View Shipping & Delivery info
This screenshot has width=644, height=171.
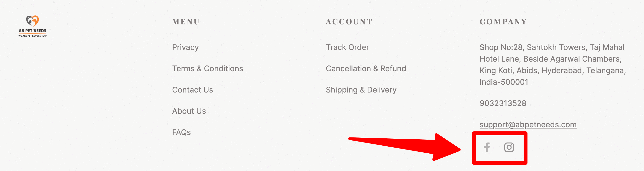tap(361, 90)
